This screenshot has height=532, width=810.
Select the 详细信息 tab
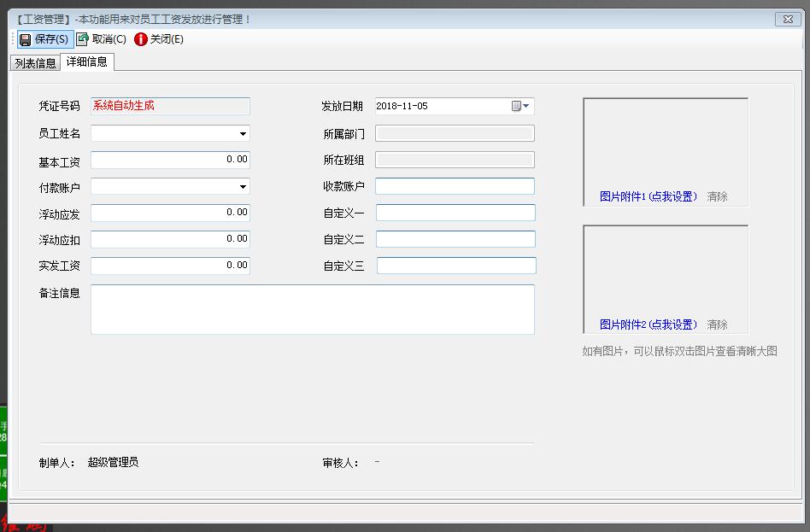coord(87,62)
